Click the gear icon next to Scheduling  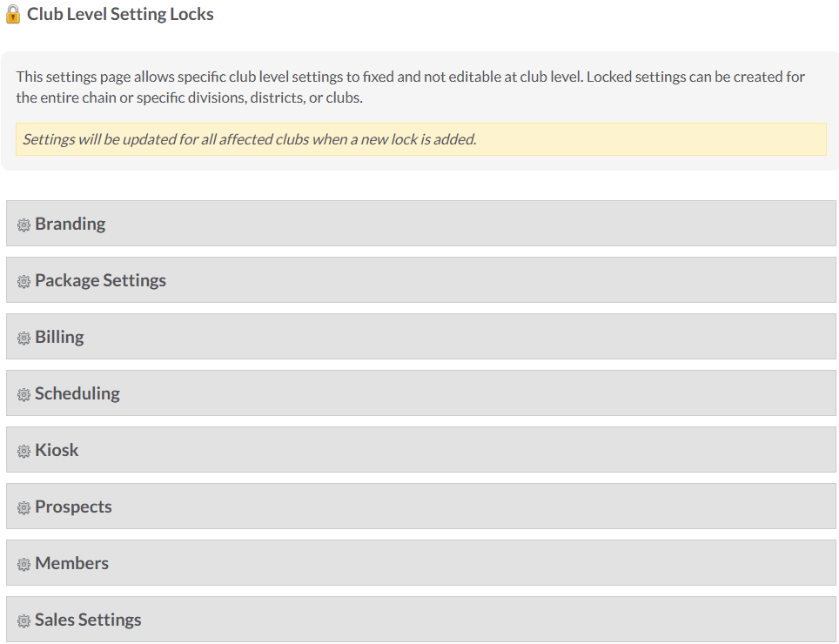click(23, 395)
